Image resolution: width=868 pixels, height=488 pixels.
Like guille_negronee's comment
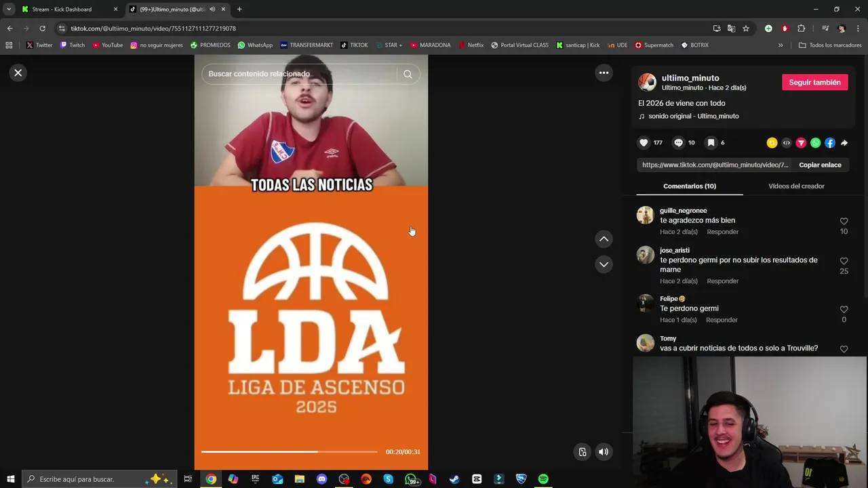point(844,222)
